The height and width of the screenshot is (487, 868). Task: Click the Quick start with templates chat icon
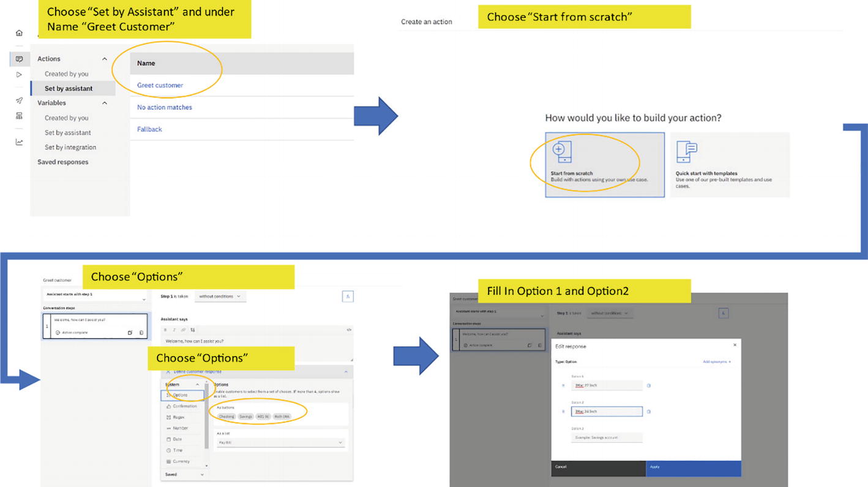[686, 151]
